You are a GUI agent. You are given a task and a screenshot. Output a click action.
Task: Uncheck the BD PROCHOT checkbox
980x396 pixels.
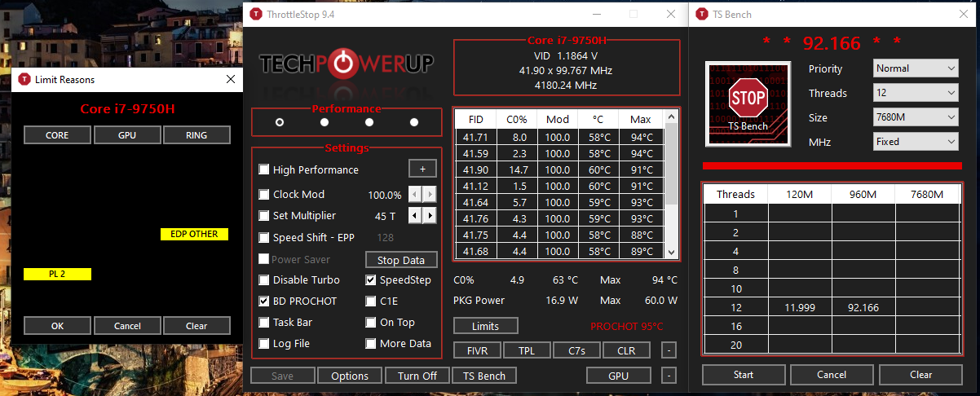pyautogui.click(x=263, y=301)
